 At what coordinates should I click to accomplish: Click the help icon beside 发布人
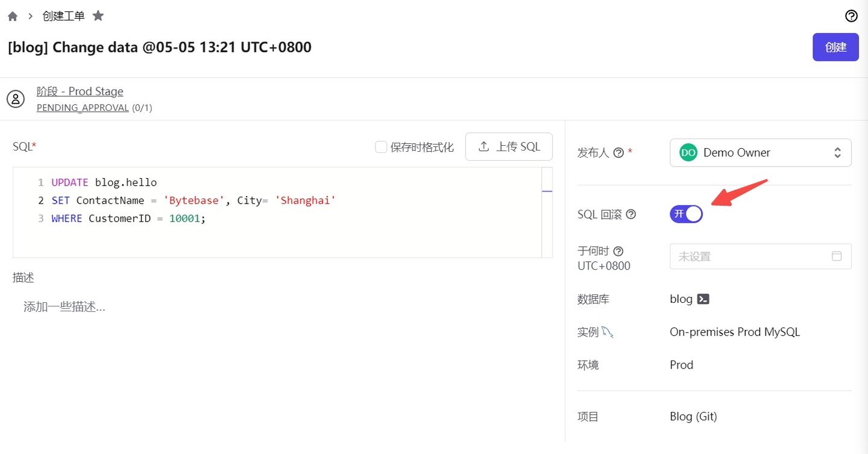click(618, 153)
